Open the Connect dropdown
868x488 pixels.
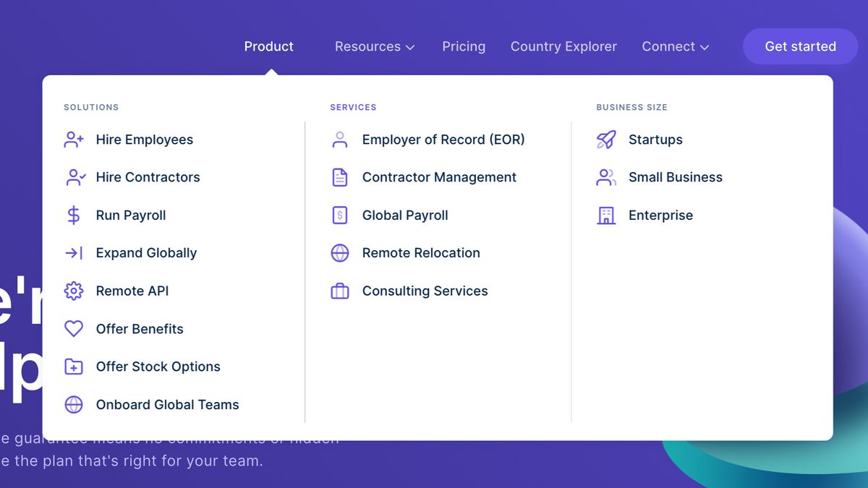674,46
